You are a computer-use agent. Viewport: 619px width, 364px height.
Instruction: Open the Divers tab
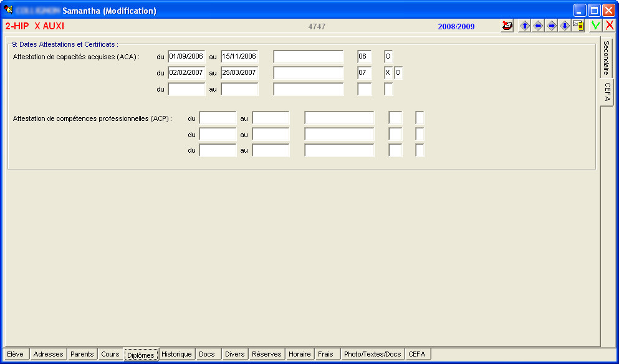[x=235, y=354]
